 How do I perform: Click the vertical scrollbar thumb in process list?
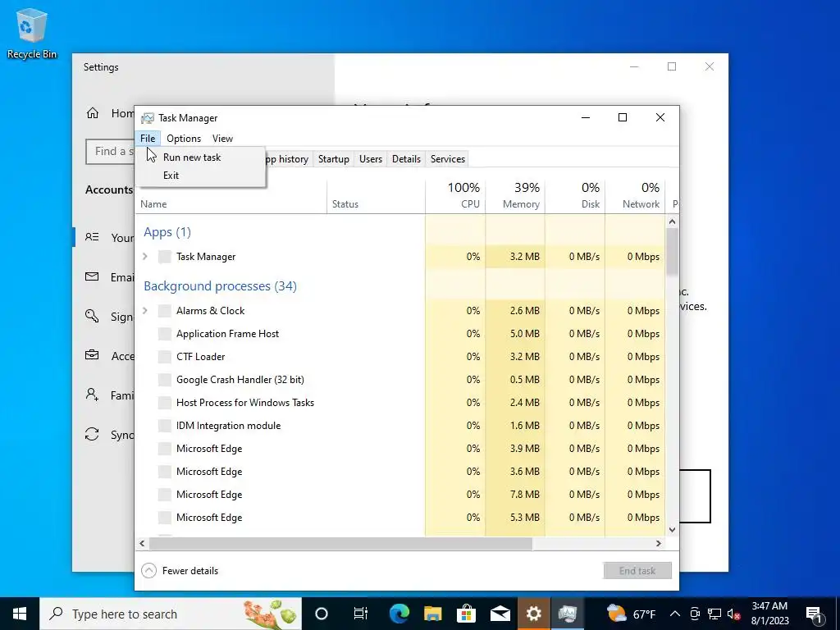point(673,252)
